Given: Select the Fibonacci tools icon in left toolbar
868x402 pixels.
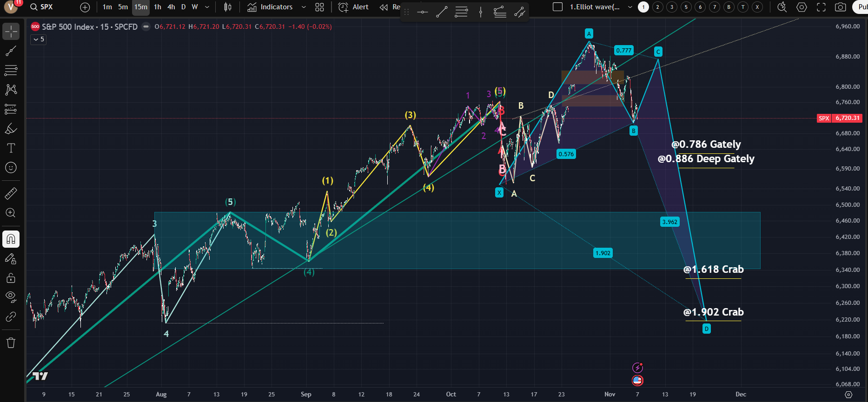Looking at the screenshot, I should [11, 70].
